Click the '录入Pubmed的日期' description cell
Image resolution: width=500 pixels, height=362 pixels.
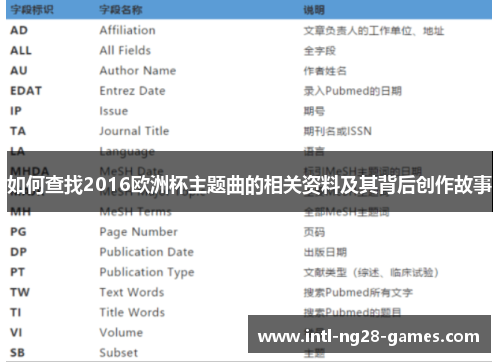[x=353, y=91]
